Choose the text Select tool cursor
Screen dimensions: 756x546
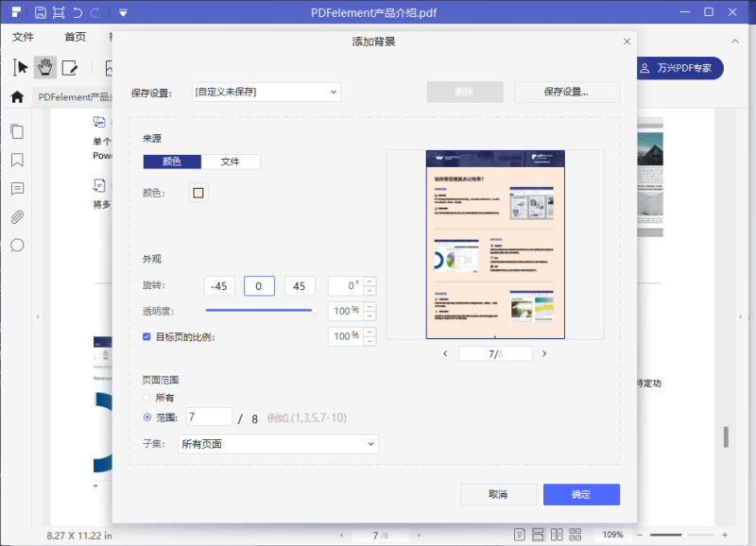pos(21,67)
